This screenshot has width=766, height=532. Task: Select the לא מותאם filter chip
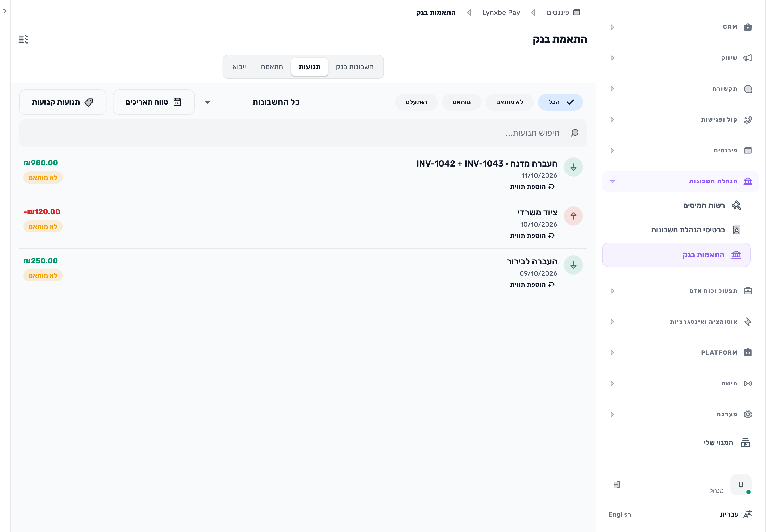(509, 102)
